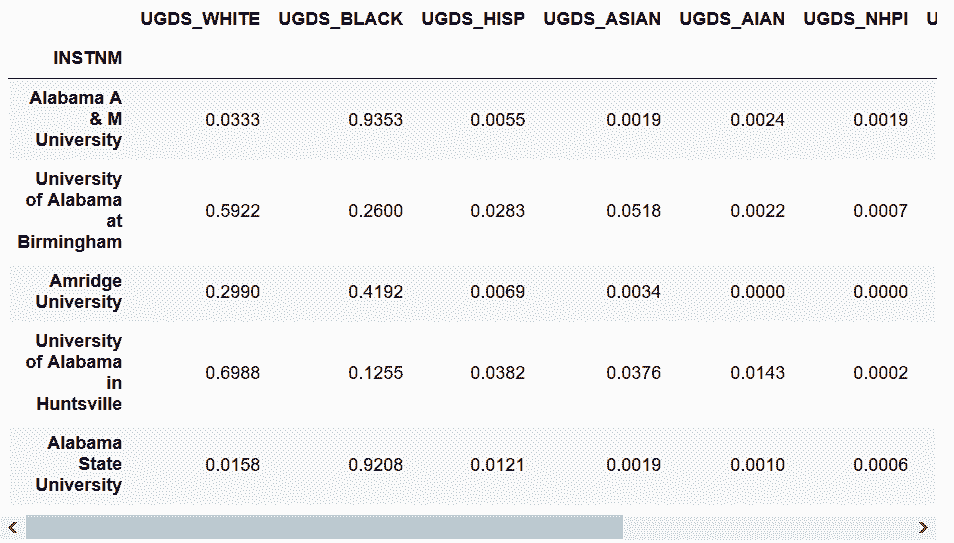This screenshot has width=954, height=543.
Task: Click the UGDS_ASIAN column header
Action: 602,19
